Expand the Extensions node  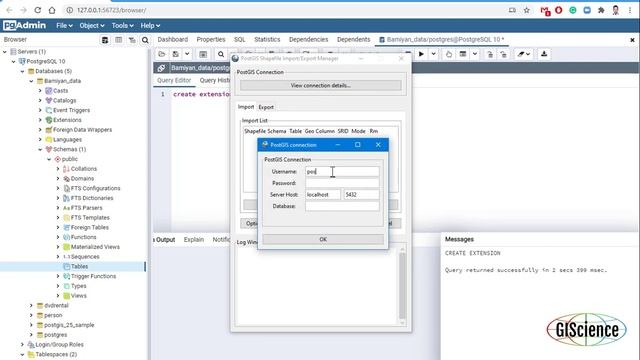click(40, 120)
